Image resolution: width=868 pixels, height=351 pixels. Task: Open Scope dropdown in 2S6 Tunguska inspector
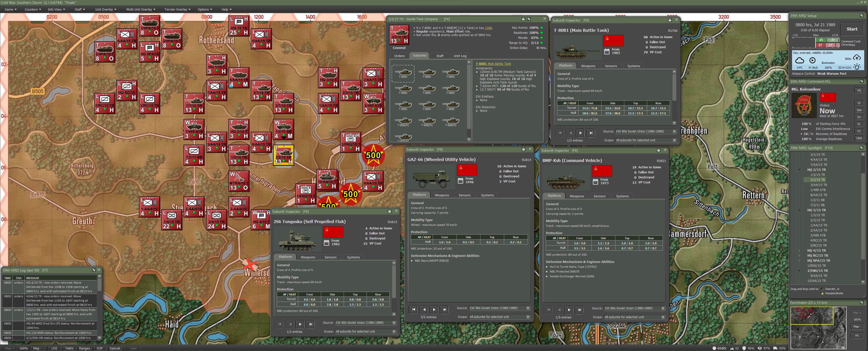pyautogui.click(x=365, y=332)
